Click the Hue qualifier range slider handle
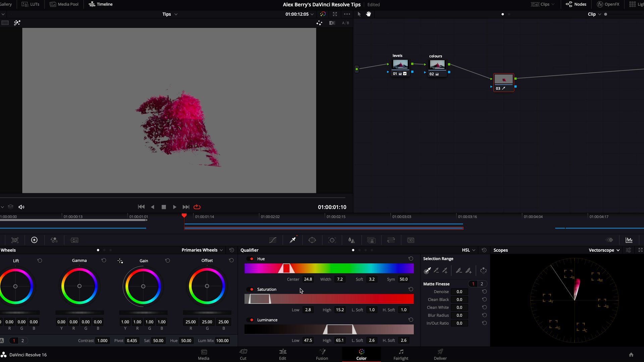 coord(286,268)
